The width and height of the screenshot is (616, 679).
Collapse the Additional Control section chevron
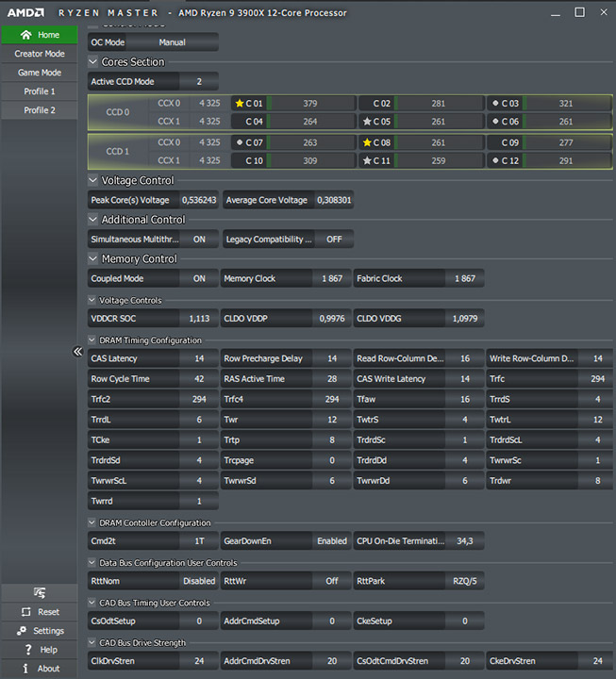coord(92,220)
